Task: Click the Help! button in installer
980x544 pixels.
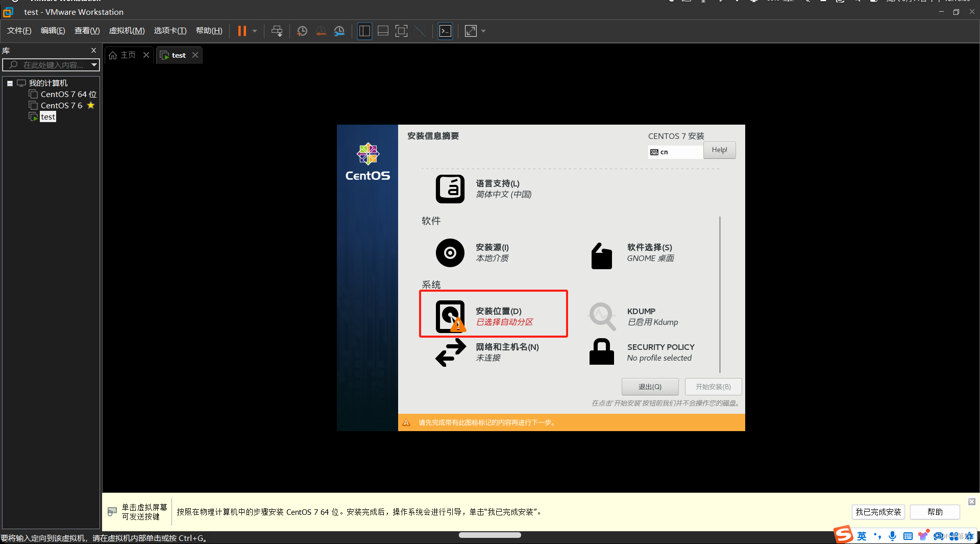Action: coord(720,150)
